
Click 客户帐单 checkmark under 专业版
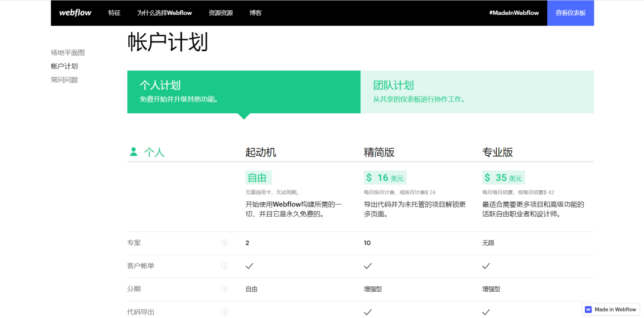(x=486, y=266)
